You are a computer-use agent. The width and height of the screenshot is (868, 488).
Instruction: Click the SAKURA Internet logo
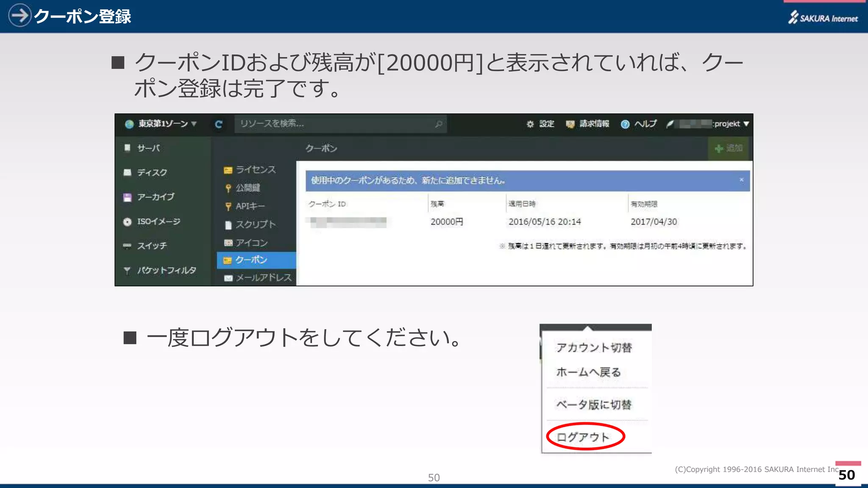(823, 17)
